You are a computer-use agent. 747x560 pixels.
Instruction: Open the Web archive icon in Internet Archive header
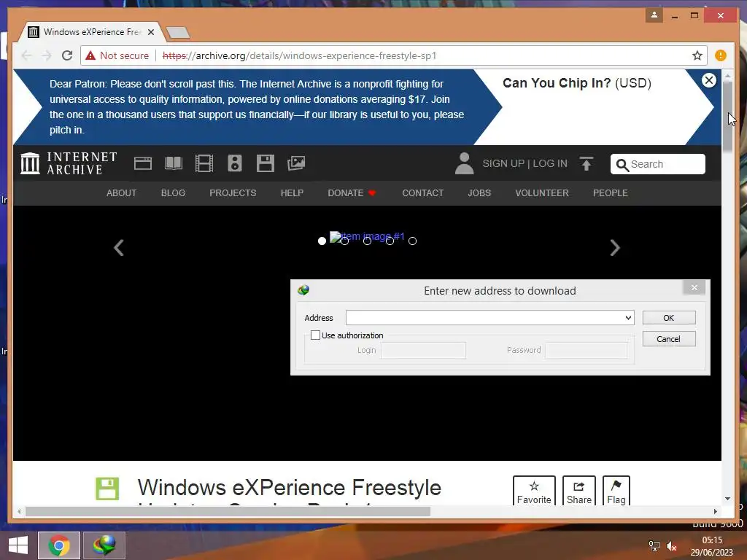coord(142,163)
